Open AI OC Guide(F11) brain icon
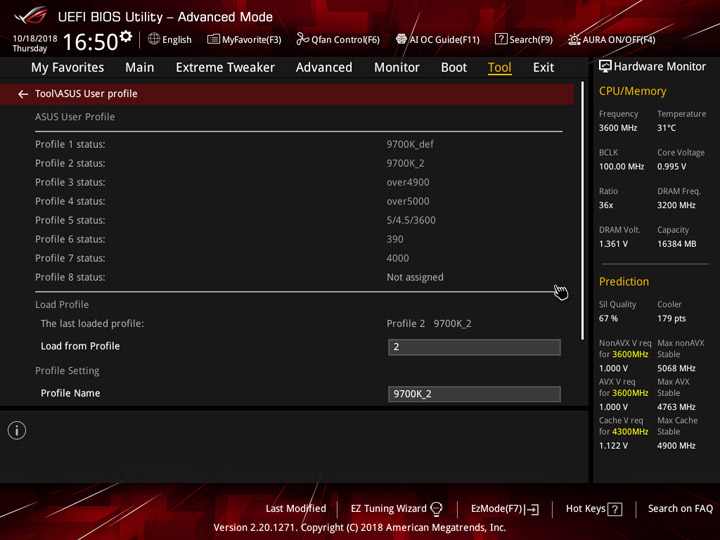Screen dimensions: 720x540 pos(401,39)
